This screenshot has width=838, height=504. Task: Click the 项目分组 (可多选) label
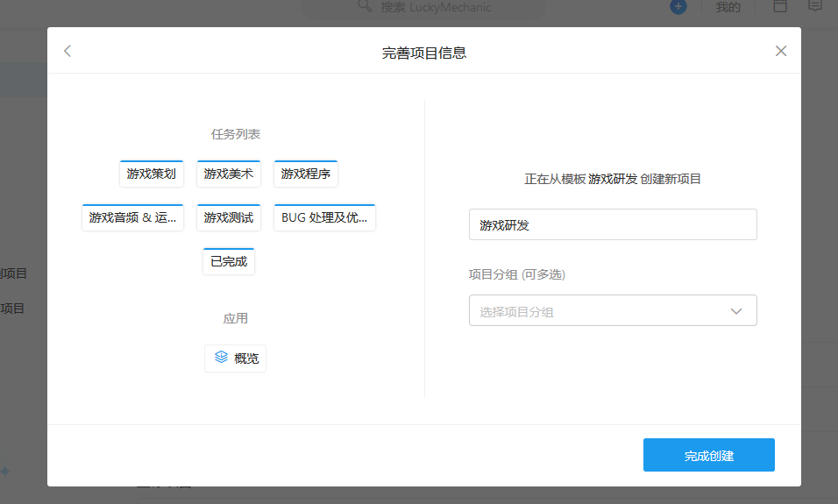point(517,274)
